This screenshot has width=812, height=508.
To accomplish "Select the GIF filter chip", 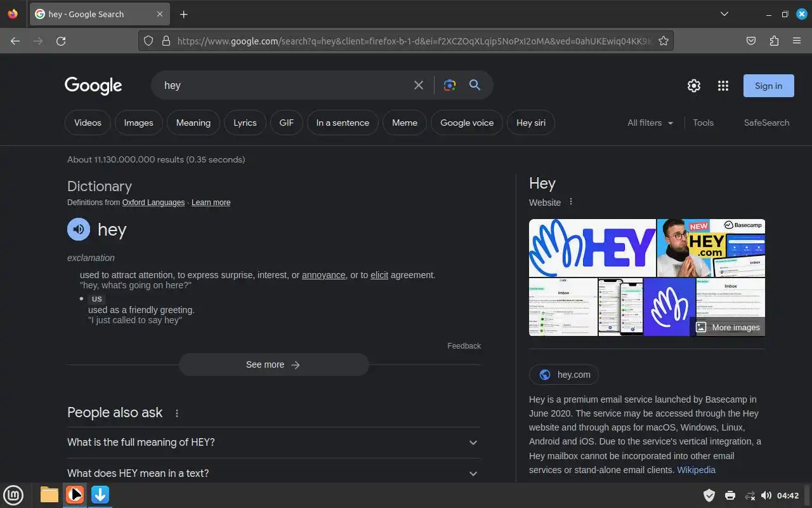I will coord(287,123).
